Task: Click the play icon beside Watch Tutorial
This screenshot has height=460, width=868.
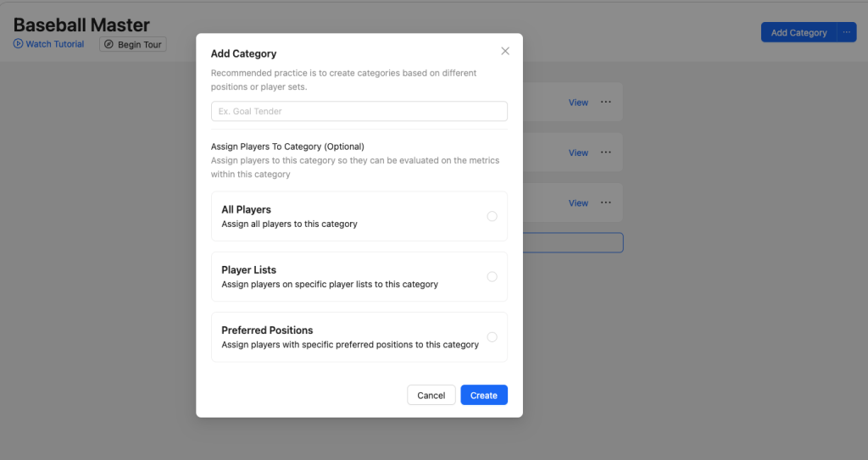Action: tap(19, 44)
